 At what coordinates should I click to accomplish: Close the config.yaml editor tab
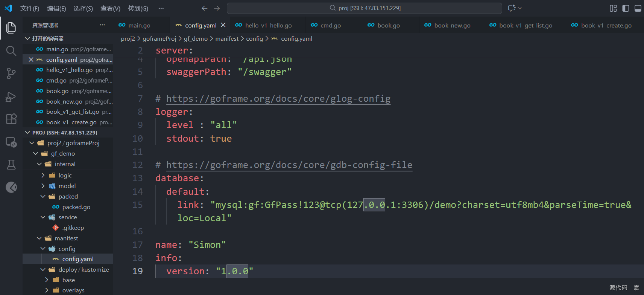pos(223,25)
